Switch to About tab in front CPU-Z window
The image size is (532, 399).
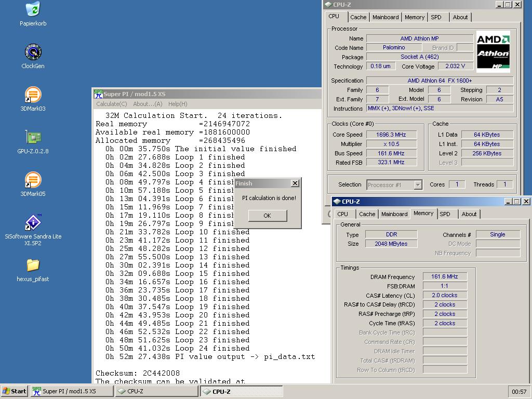(x=469, y=214)
